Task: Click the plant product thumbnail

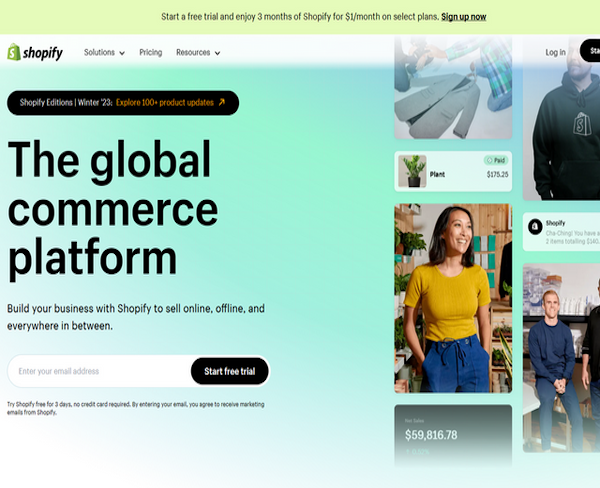Action: [412, 171]
